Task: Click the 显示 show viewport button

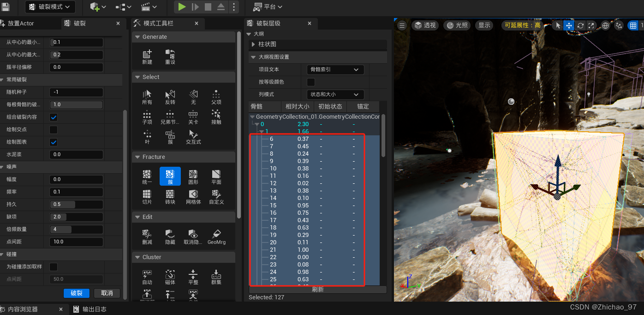Action: pos(484,25)
